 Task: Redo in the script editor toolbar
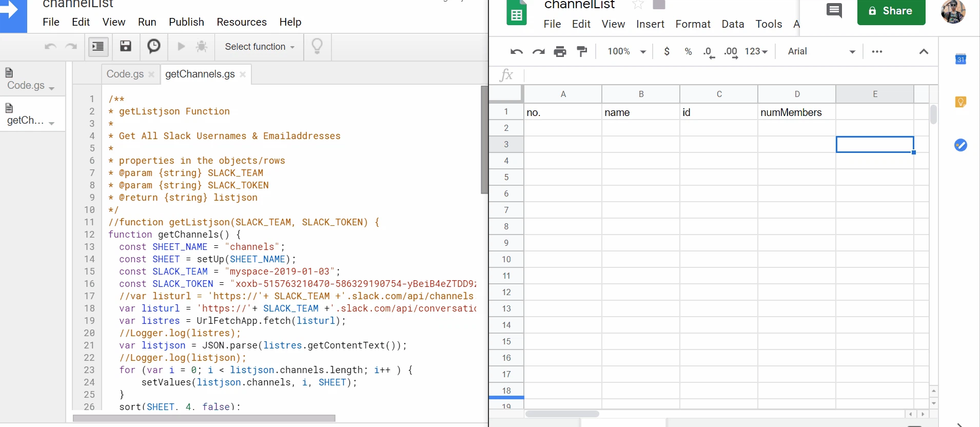[x=71, y=47]
